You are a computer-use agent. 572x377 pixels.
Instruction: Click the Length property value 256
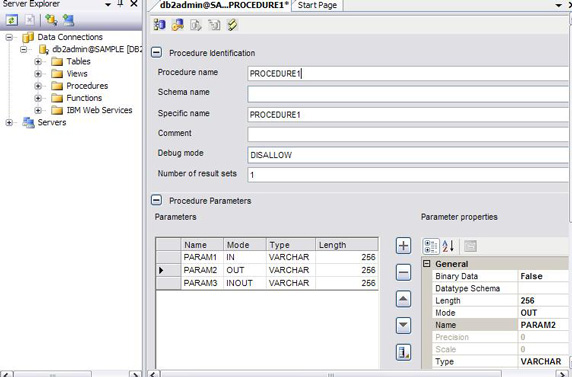coord(543,300)
